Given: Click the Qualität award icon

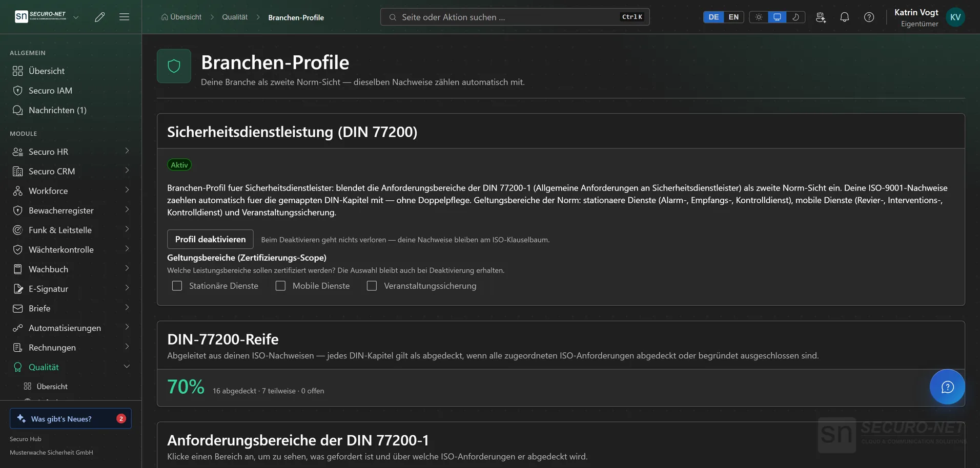Looking at the screenshot, I should click(x=18, y=367).
